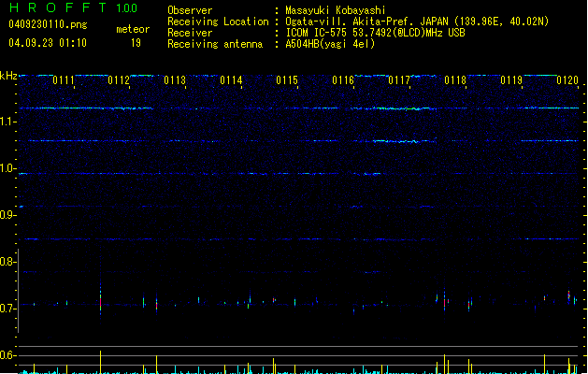
Task: Select the 1.0 frequency axis label
Action: (x=8, y=169)
